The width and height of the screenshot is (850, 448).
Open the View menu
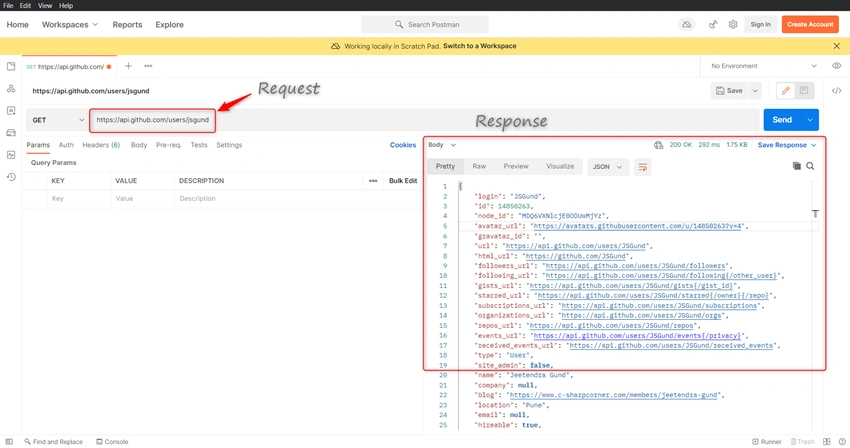[45, 5]
